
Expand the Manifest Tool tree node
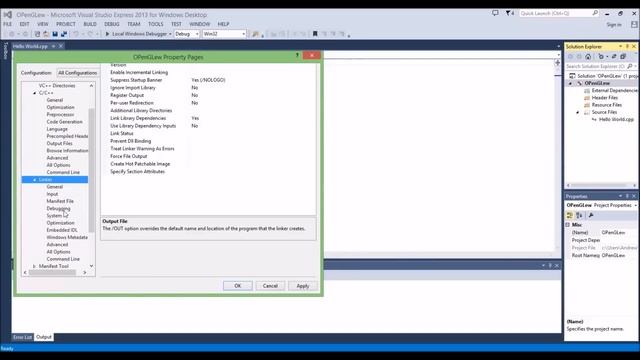pyautogui.click(x=35, y=266)
